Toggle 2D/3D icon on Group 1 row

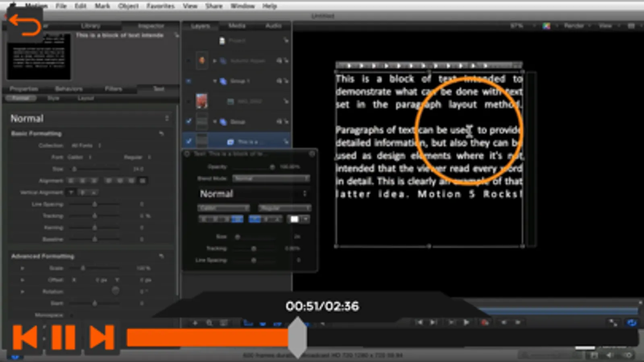279,81
